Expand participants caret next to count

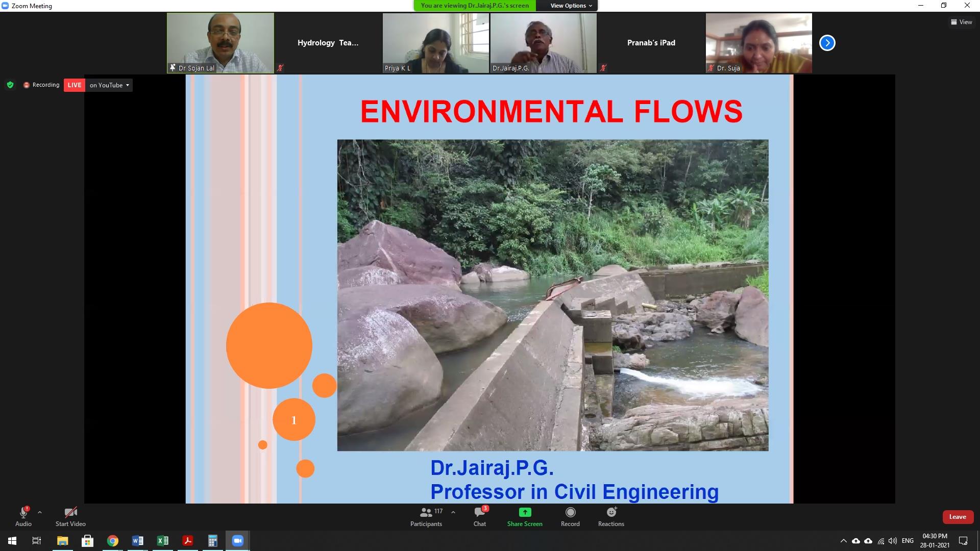(453, 512)
